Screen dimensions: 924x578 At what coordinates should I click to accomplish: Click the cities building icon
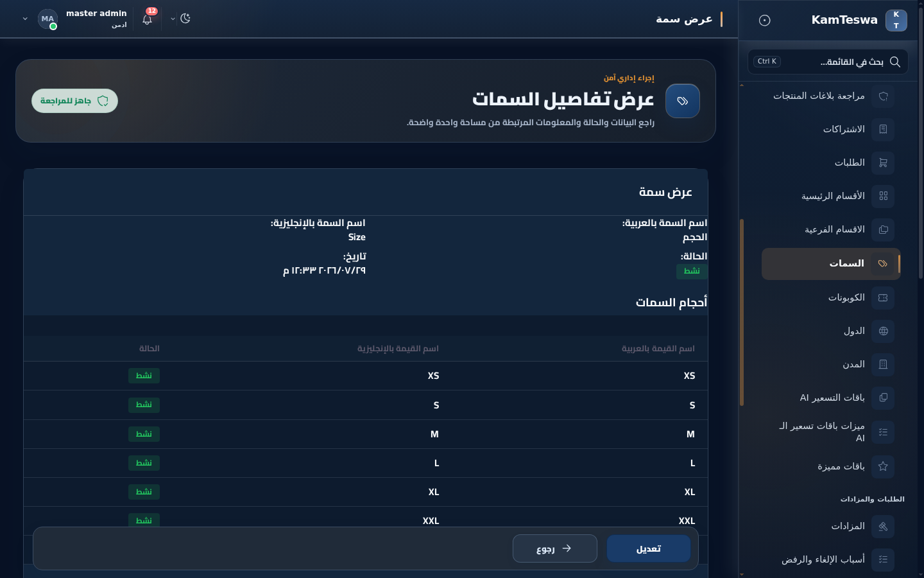(883, 364)
